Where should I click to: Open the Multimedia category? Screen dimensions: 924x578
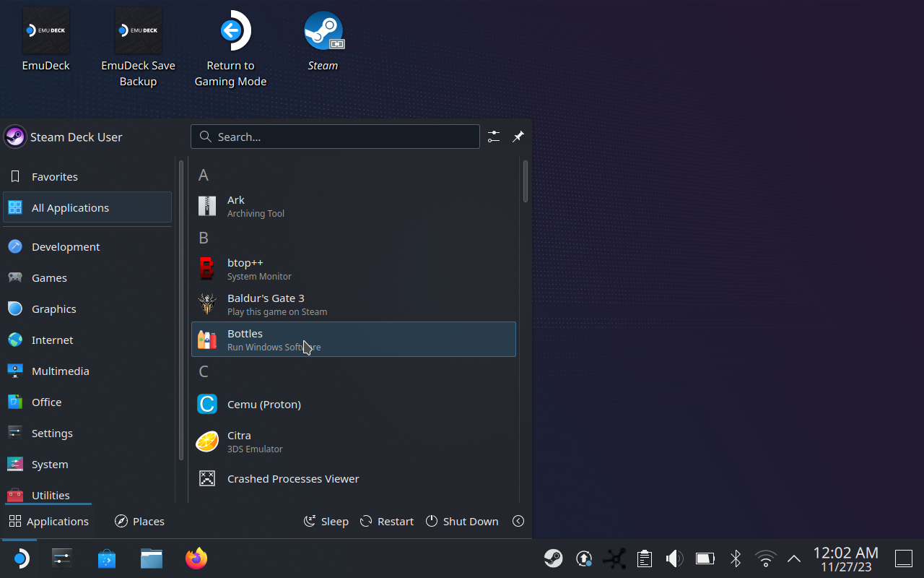tap(87, 371)
